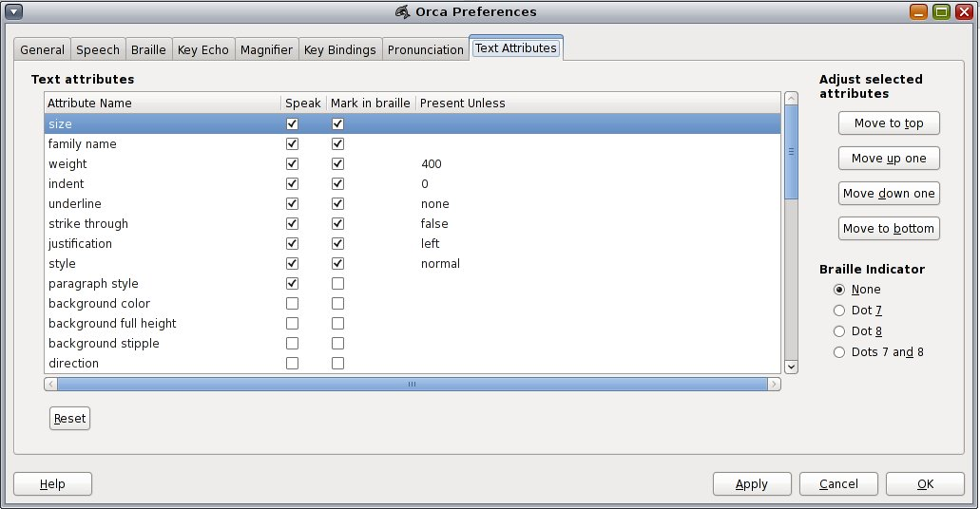980x509 pixels.
Task: Click the Speak column header
Action: coord(303,104)
